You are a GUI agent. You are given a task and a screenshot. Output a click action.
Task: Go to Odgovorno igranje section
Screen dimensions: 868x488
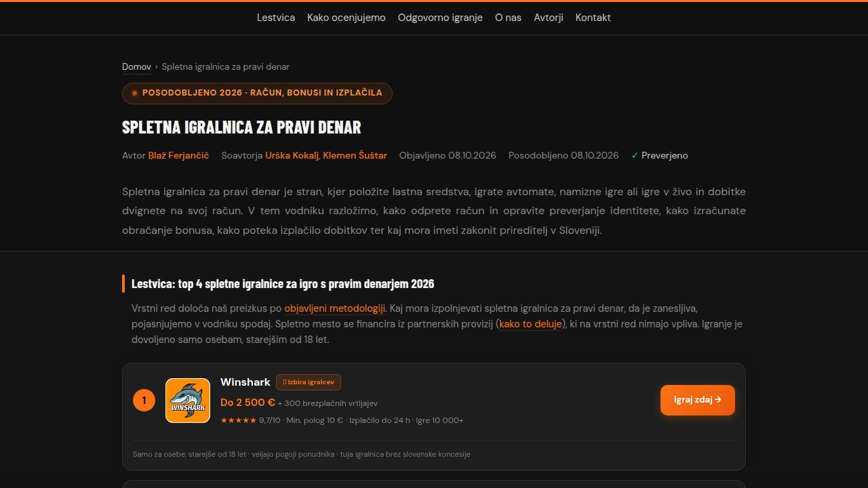click(440, 18)
